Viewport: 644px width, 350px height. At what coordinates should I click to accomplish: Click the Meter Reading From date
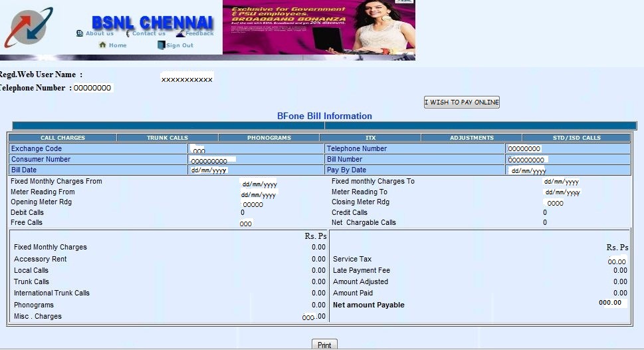pos(259,195)
